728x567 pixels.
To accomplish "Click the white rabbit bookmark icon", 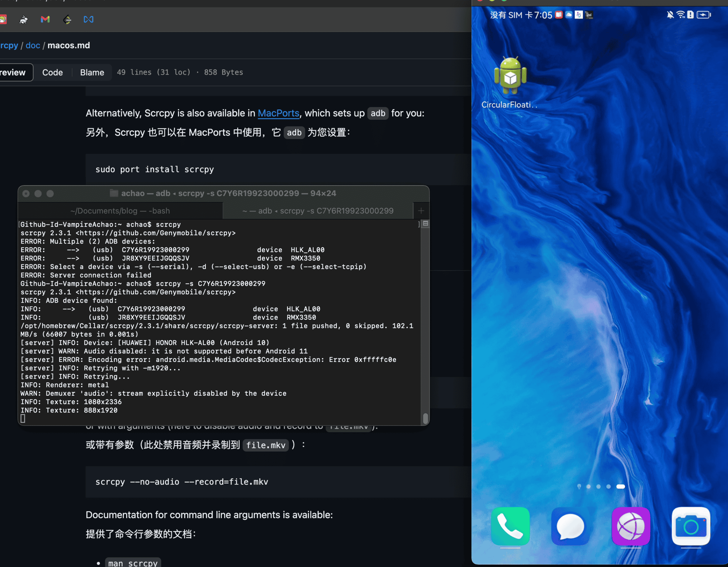I will pyautogui.click(x=23, y=19).
